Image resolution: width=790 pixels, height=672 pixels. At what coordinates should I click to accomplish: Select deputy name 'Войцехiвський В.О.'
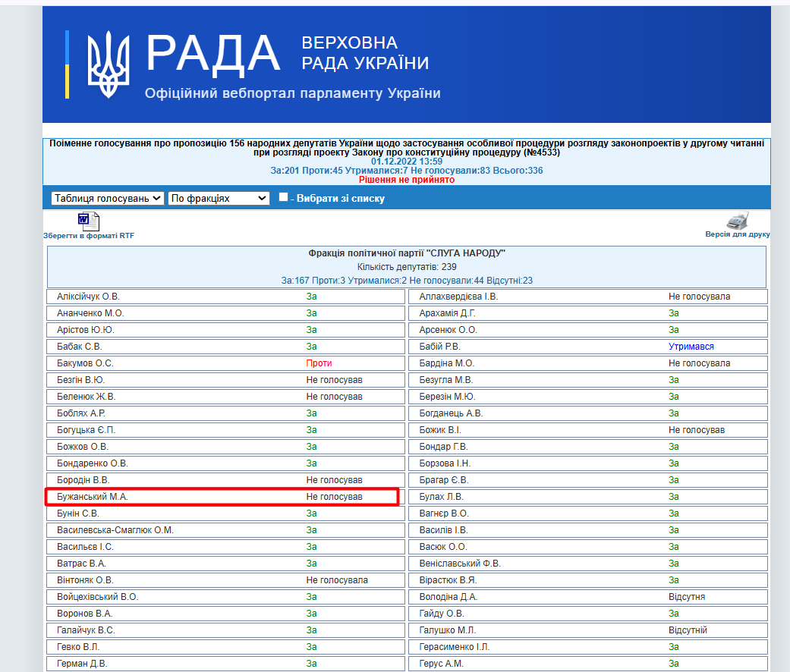coord(97,596)
